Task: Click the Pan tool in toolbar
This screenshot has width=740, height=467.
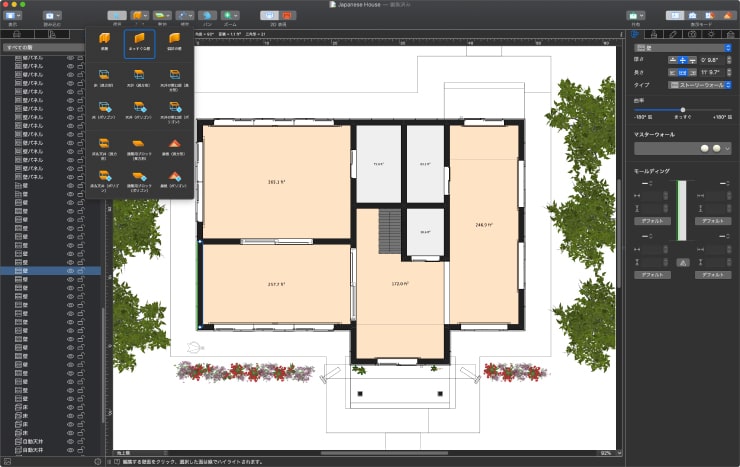Action: coord(207,16)
